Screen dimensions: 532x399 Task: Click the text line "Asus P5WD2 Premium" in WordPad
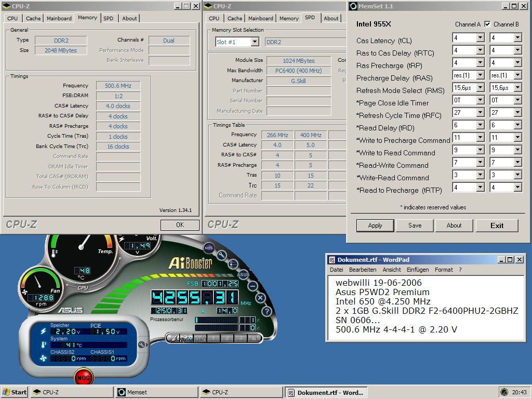(382, 292)
